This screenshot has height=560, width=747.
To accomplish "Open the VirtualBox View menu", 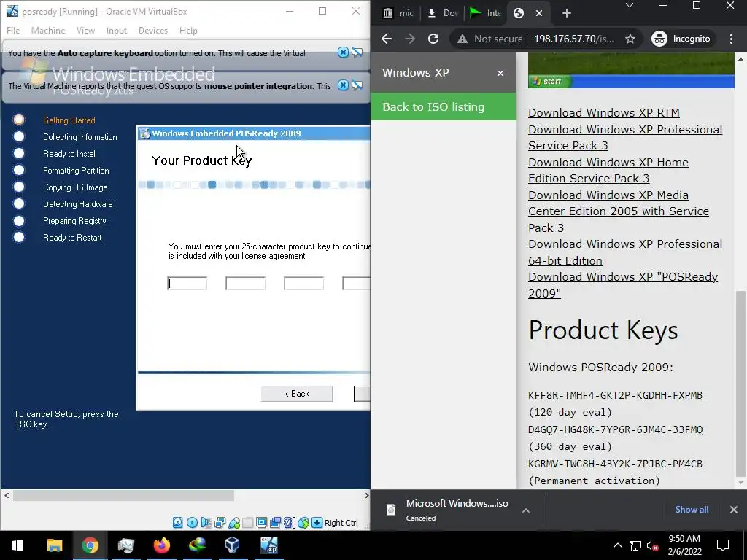I will click(x=86, y=31).
